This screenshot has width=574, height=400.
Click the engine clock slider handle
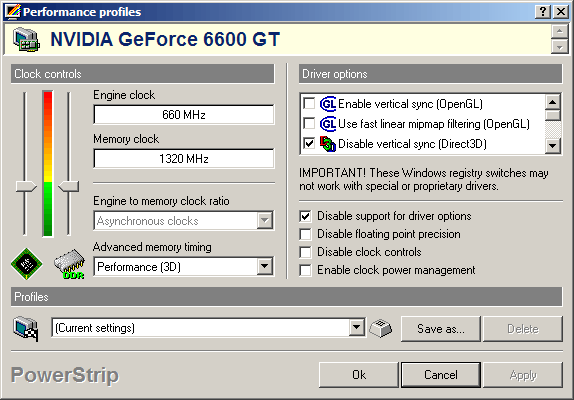[x=26, y=186]
